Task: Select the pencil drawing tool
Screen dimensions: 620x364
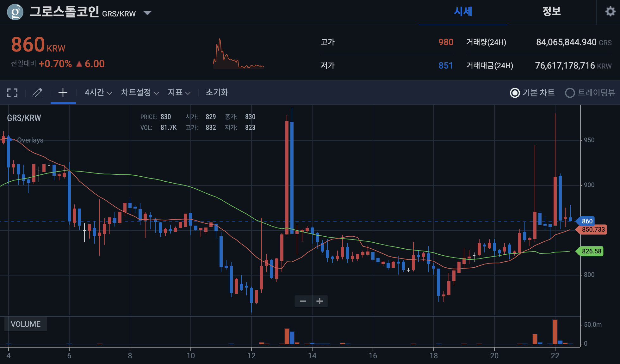Action: click(x=38, y=93)
